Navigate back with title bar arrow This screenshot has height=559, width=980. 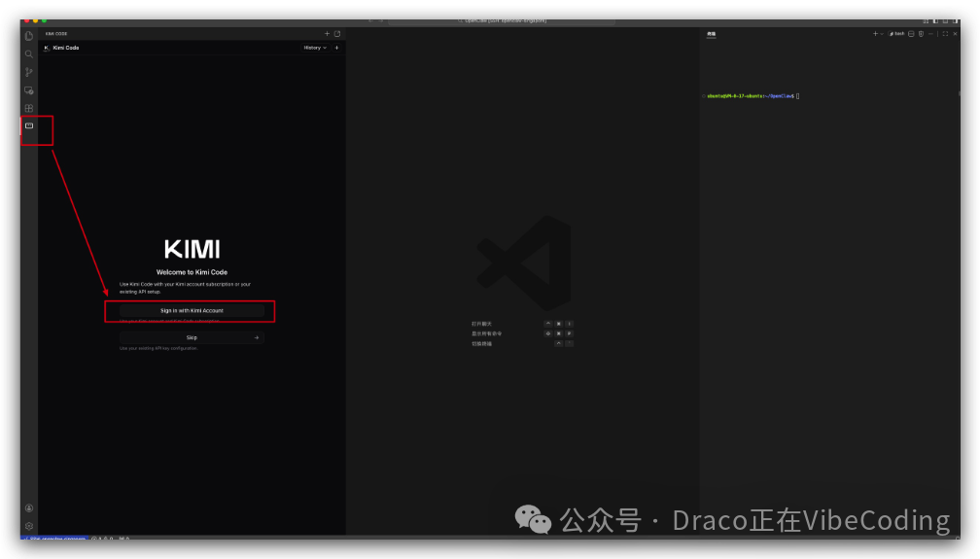[x=370, y=21]
